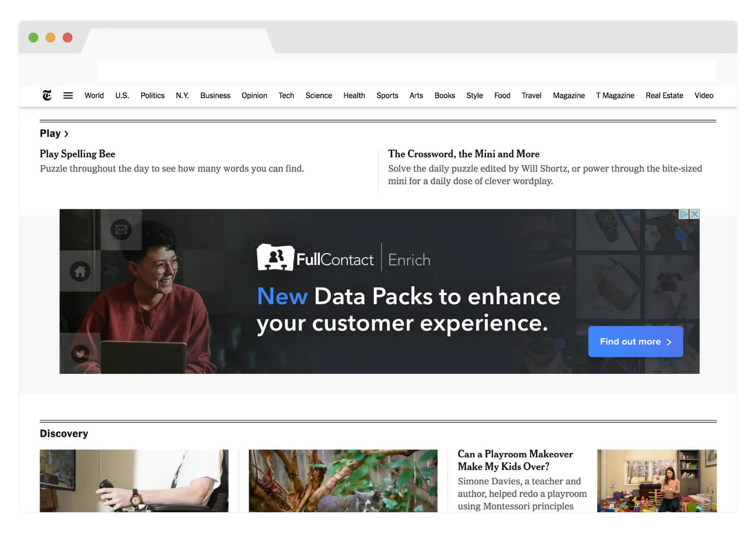The width and height of the screenshot is (756, 533).
Task: Select Health in the navigation
Action: point(354,95)
